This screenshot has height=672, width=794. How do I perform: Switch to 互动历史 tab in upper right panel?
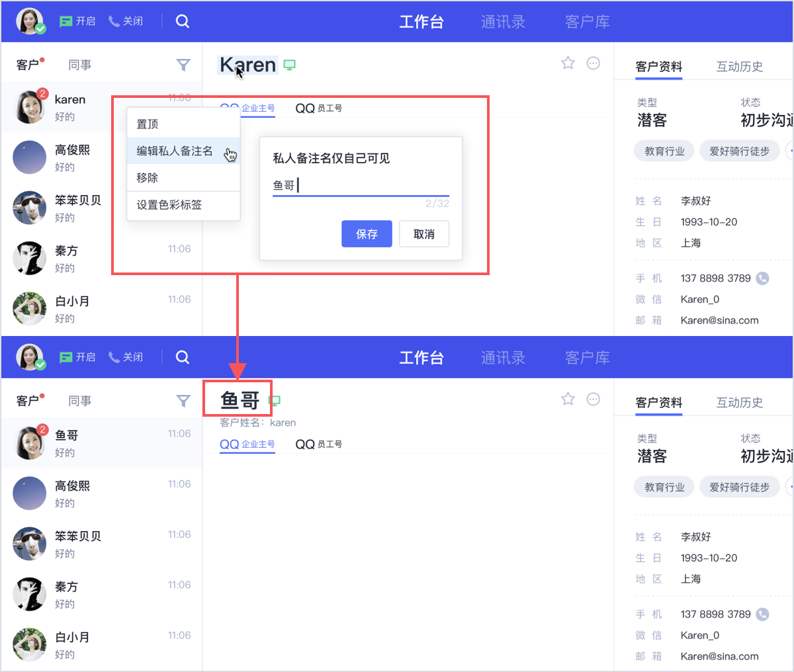point(740,67)
